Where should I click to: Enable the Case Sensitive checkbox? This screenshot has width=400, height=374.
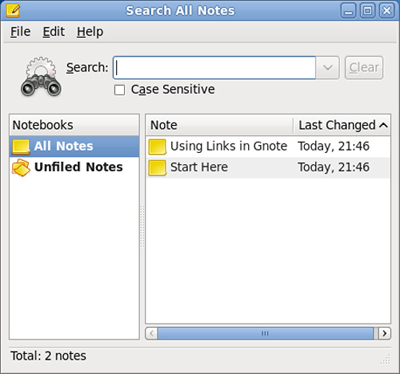point(119,90)
